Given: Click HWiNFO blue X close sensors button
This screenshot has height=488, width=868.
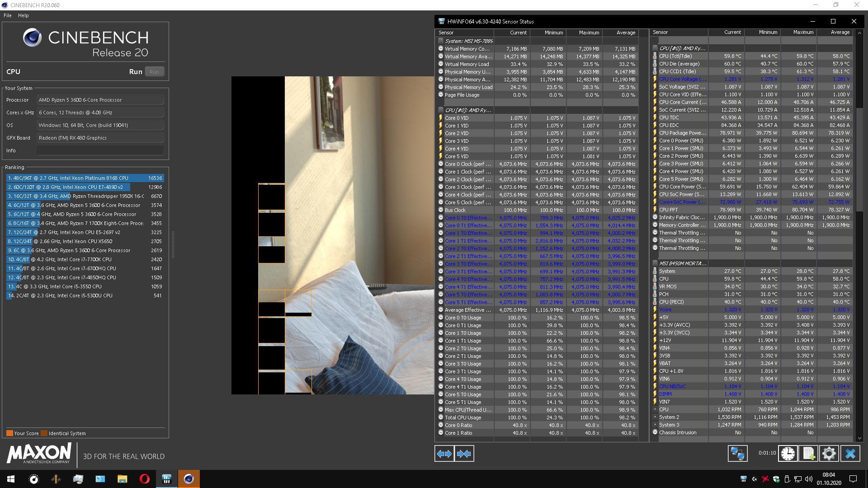Looking at the screenshot, I should (x=850, y=454).
